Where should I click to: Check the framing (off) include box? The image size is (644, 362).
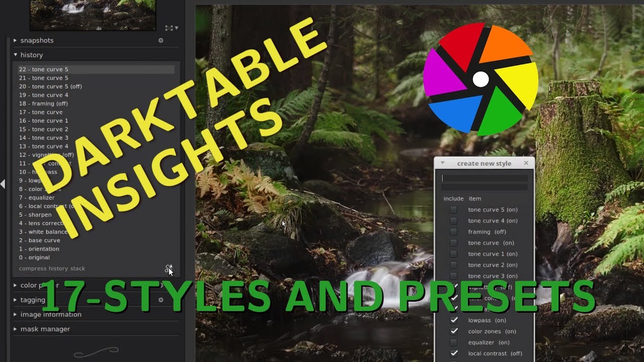coord(454,232)
